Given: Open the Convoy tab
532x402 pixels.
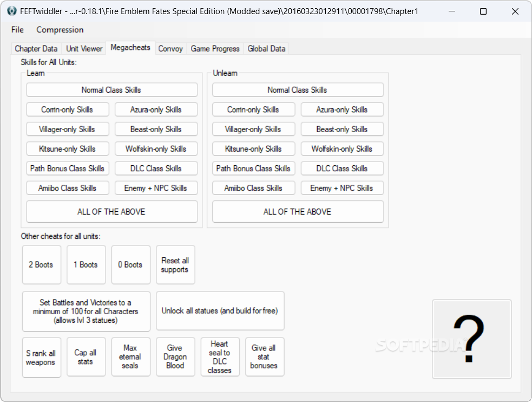Looking at the screenshot, I should 170,49.
